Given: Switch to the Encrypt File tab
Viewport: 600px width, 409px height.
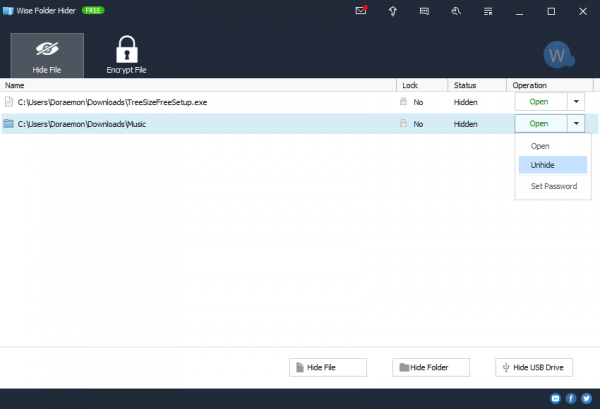Looking at the screenshot, I should [x=126, y=55].
